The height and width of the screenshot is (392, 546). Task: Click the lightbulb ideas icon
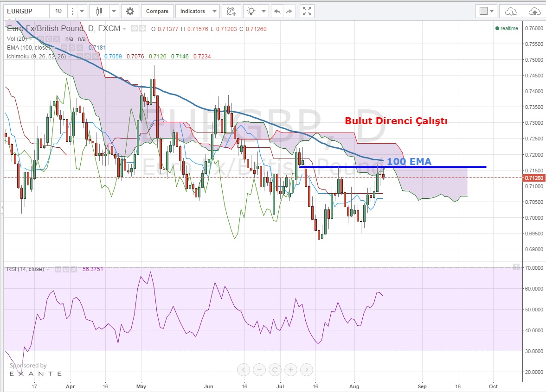[251, 11]
